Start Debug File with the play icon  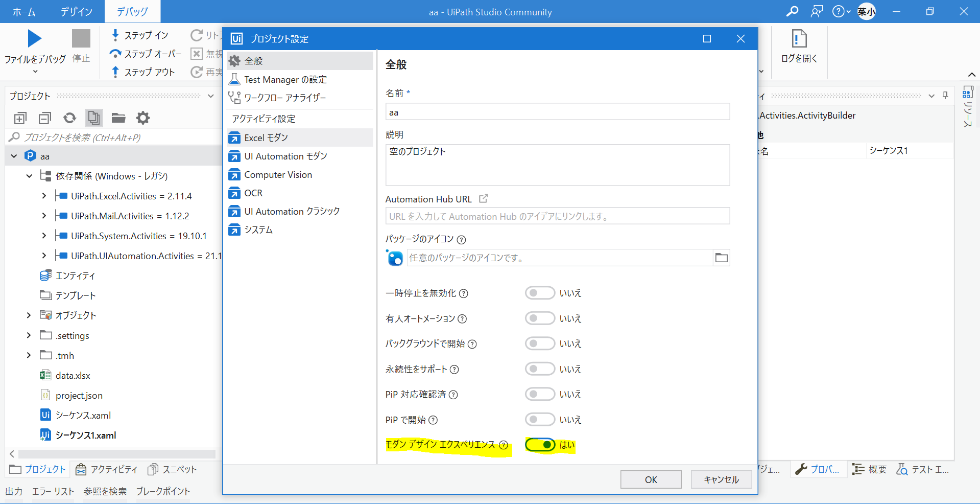coord(34,38)
